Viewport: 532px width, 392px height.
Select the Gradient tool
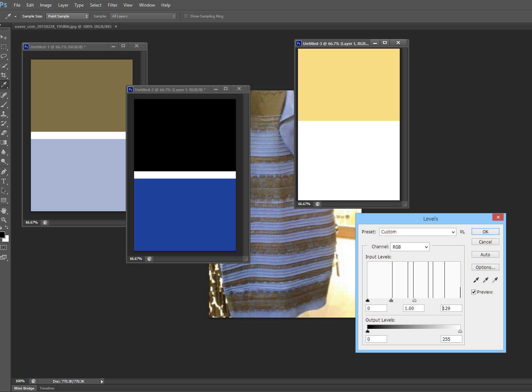(4, 142)
